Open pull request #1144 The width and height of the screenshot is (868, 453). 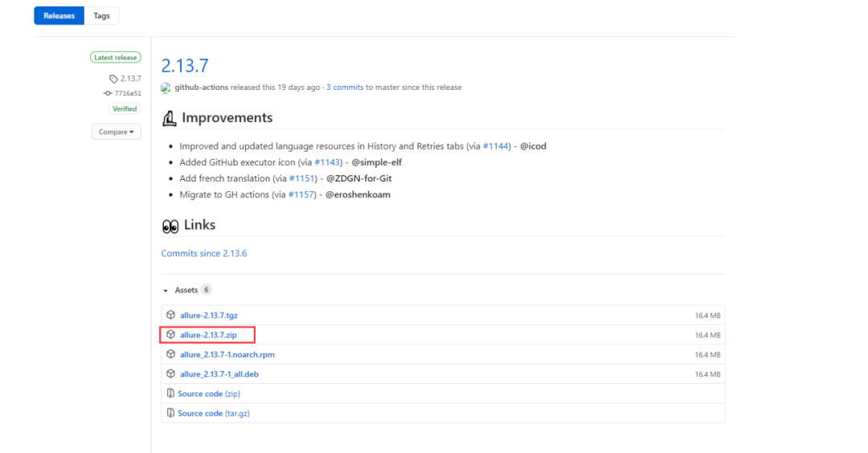495,146
